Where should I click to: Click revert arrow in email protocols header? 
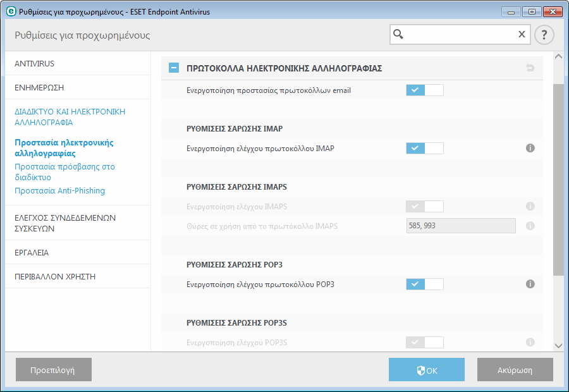[530, 68]
